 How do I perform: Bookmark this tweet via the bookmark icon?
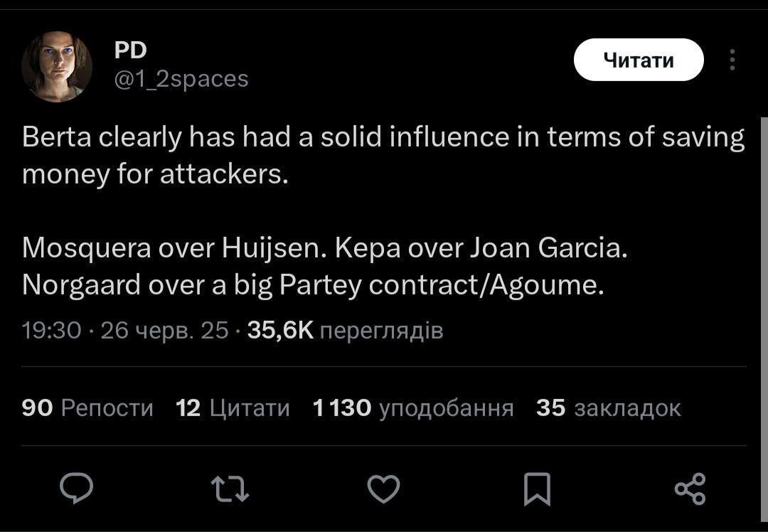537,489
